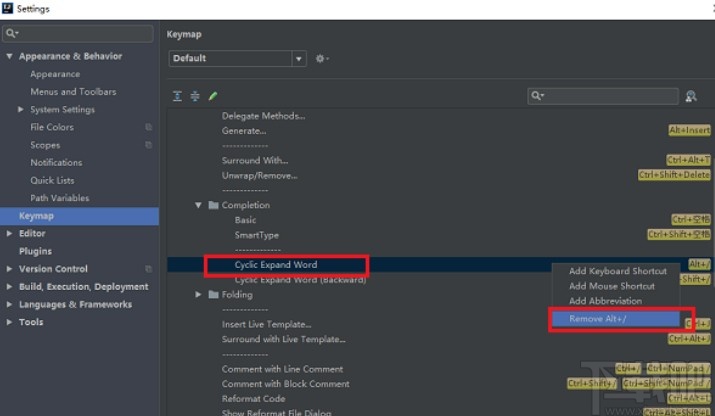The width and height of the screenshot is (715, 416).
Task: Click the project-level icon beside Scopes
Action: 148,145
